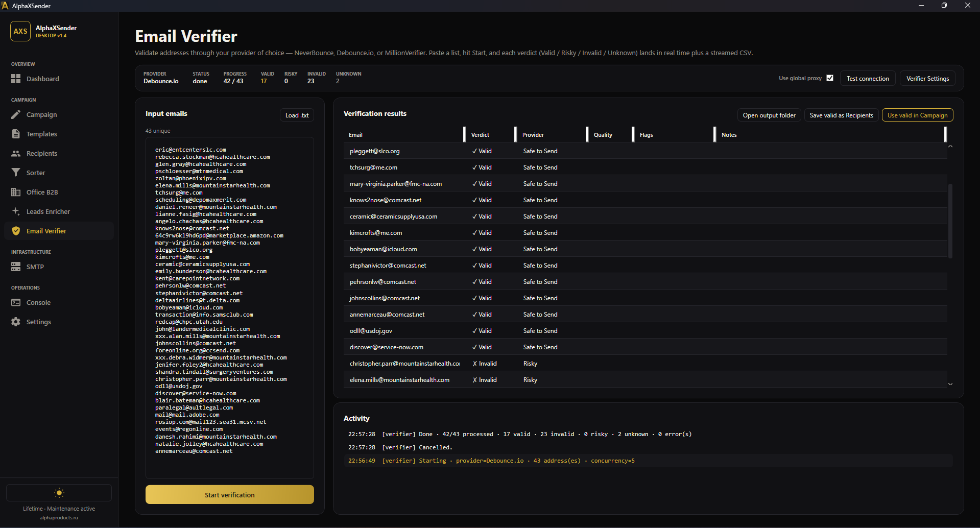Open the SMTP server icon

pyautogui.click(x=16, y=267)
